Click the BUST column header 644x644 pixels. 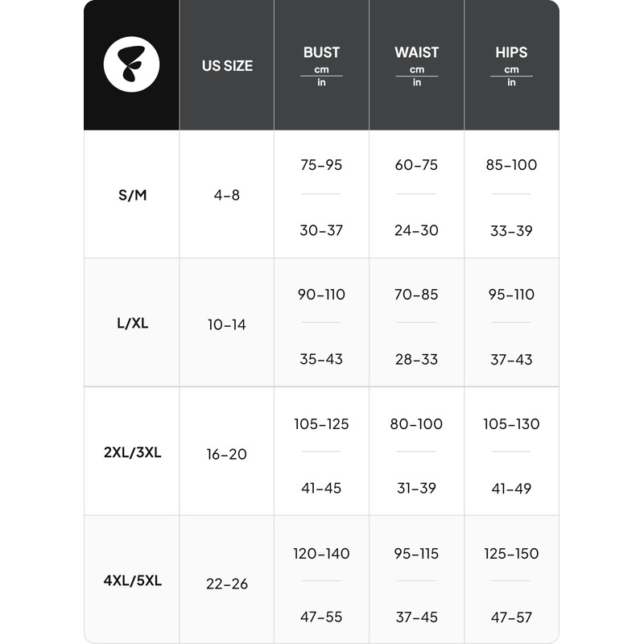321,53
